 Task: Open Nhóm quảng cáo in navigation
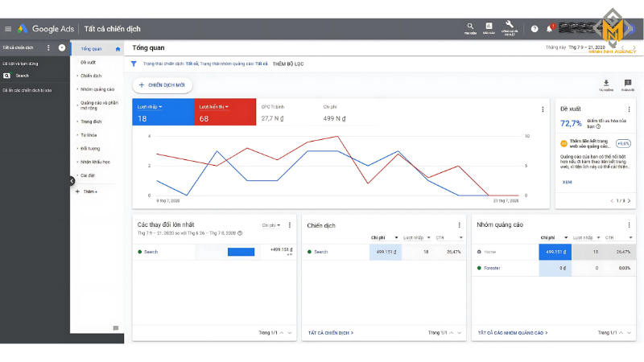[x=97, y=89]
